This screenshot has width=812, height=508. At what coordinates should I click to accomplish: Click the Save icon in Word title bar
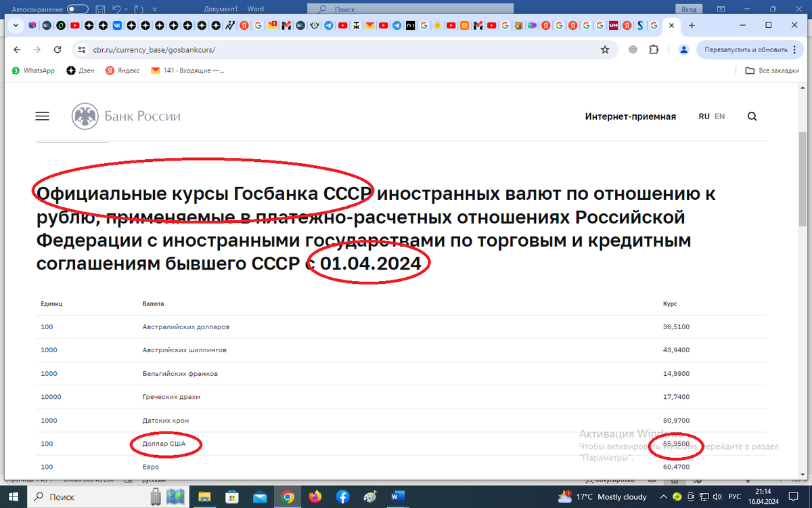tap(100, 9)
